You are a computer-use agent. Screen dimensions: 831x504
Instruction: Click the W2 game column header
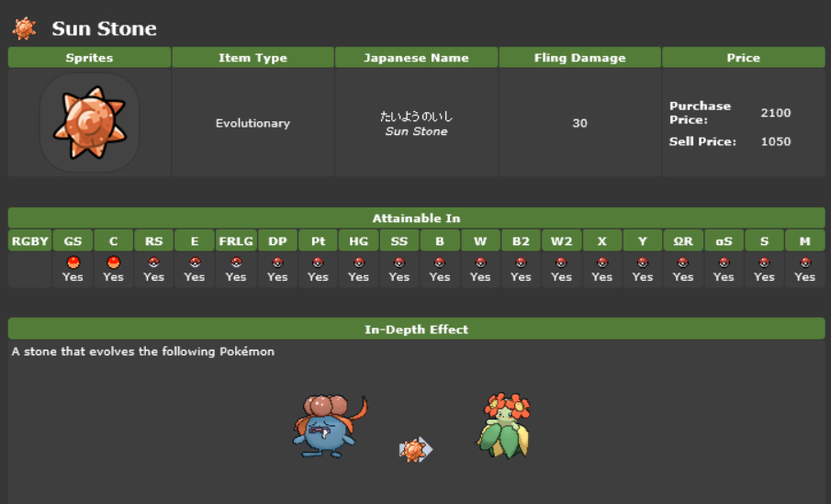(x=561, y=241)
